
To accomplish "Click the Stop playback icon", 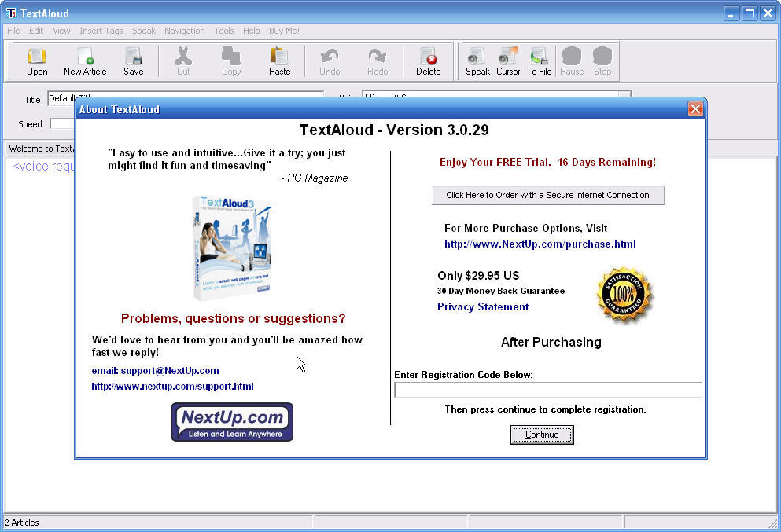I will tap(602, 61).
